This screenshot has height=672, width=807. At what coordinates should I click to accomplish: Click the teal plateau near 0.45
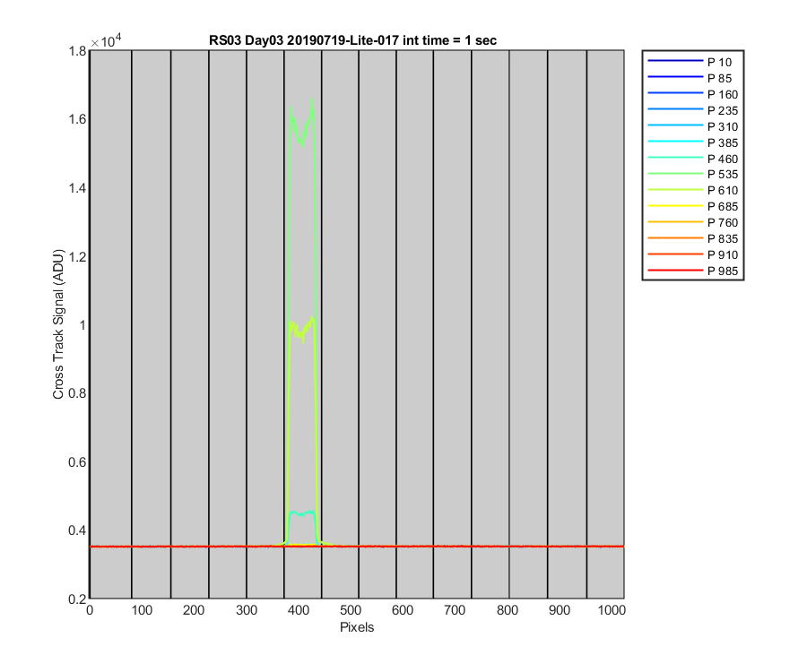[301, 513]
